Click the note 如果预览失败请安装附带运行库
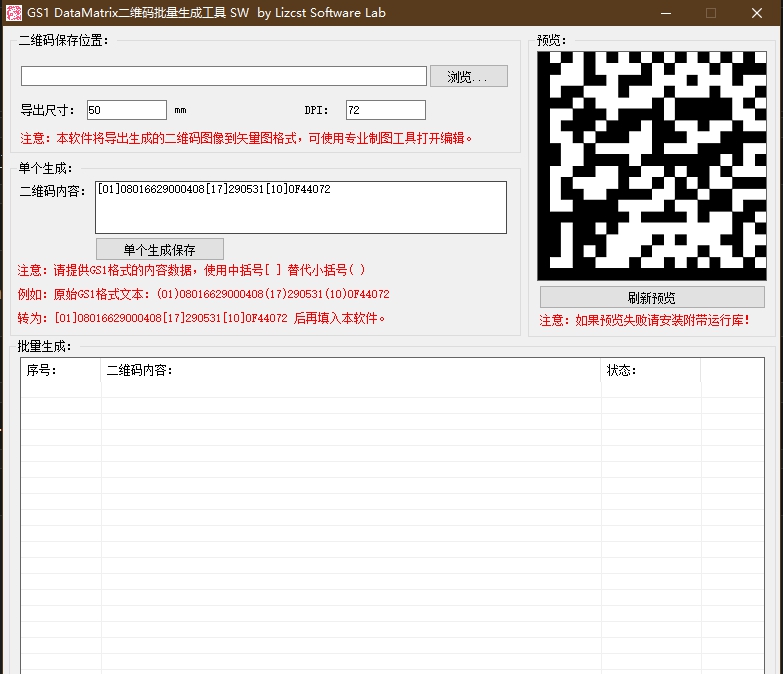 click(x=645, y=321)
